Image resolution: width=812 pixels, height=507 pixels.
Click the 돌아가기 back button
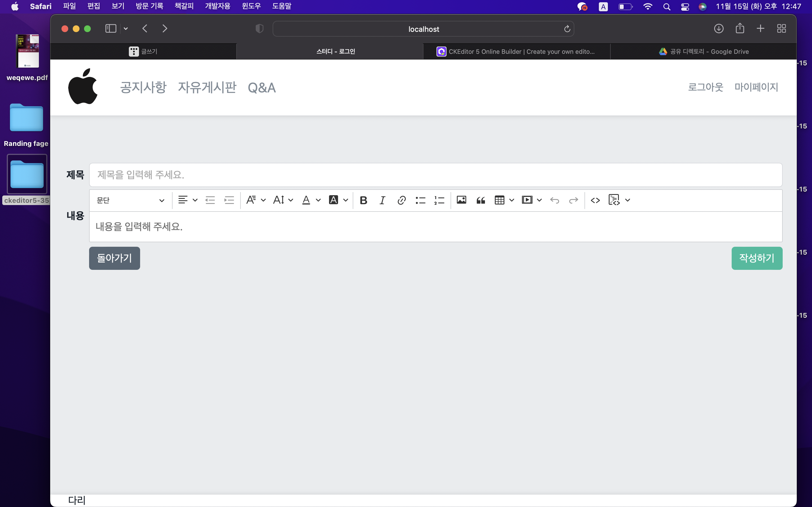(114, 258)
